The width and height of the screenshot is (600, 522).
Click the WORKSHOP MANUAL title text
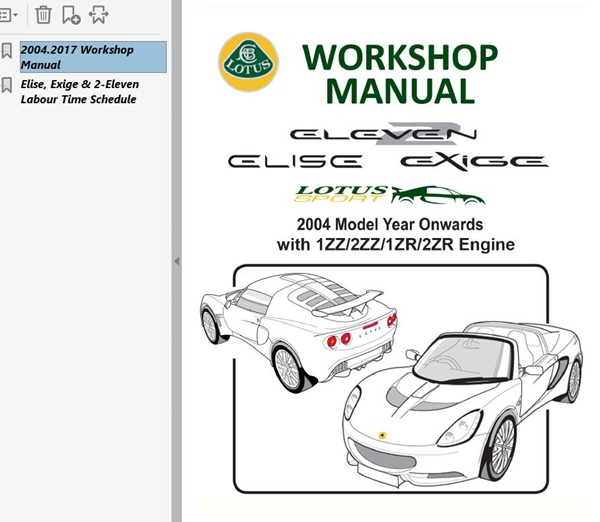click(x=400, y=74)
